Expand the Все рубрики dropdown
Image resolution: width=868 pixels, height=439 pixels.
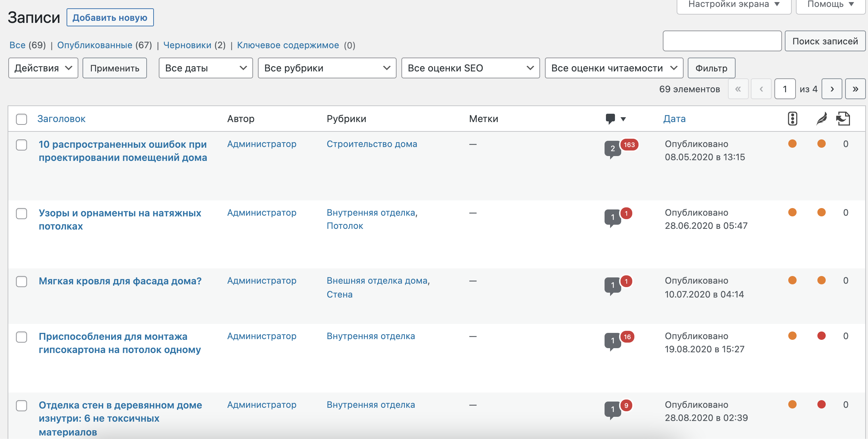pyautogui.click(x=327, y=68)
